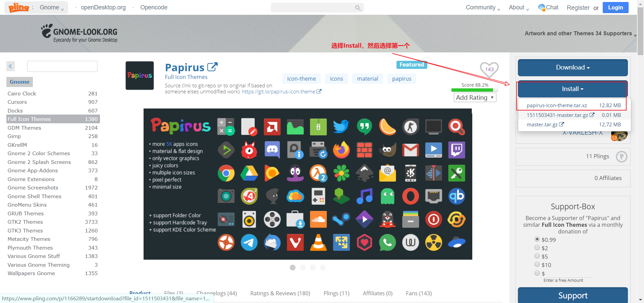Image resolution: width=644 pixels, height=303 pixels.
Task: Open the Affiliates (0) tab
Action: (378, 293)
